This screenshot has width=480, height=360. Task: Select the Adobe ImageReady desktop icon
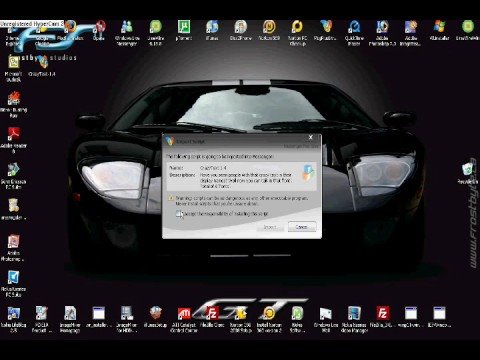411,33
